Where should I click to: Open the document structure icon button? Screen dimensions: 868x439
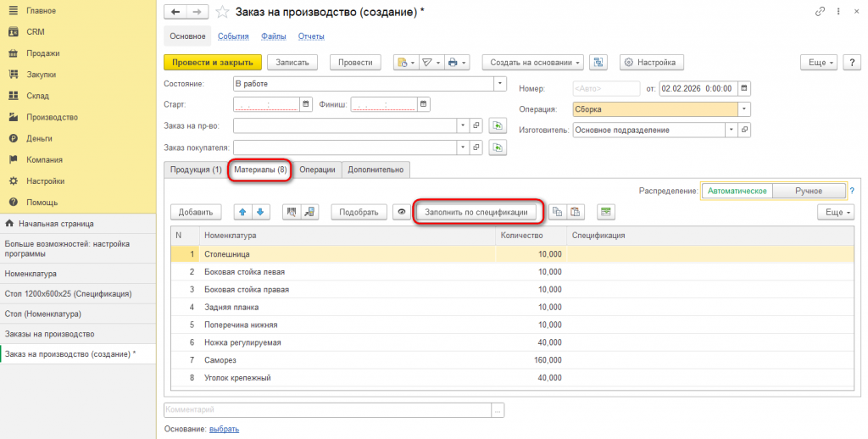coord(598,63)
